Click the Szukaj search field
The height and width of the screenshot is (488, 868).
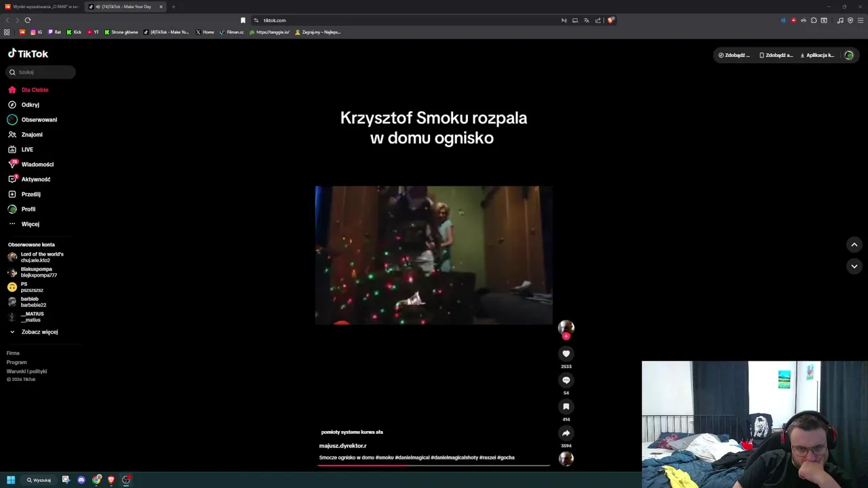tap(41, 72)
